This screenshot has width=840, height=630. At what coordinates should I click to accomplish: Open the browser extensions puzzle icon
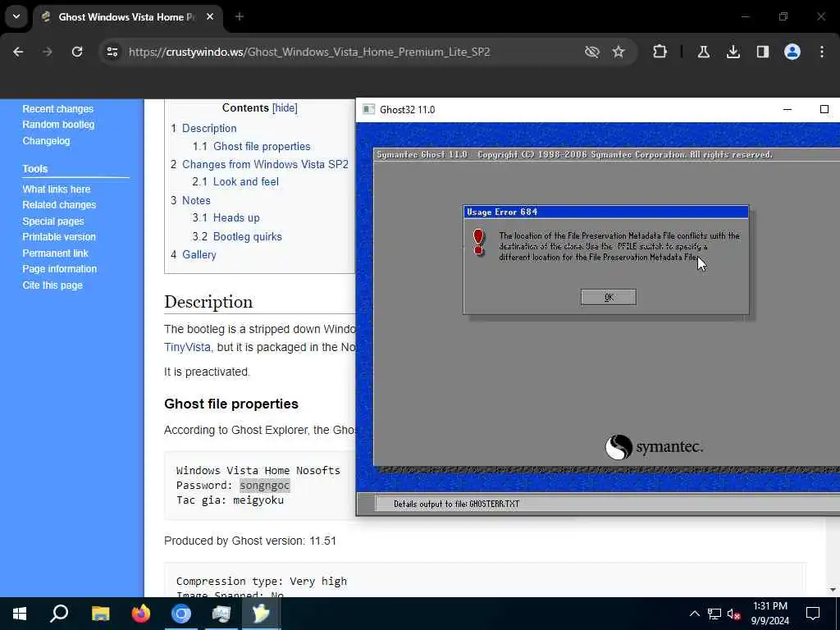660,52
